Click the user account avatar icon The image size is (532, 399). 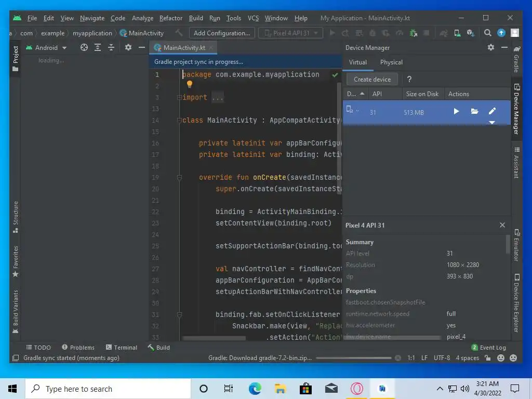515,33
